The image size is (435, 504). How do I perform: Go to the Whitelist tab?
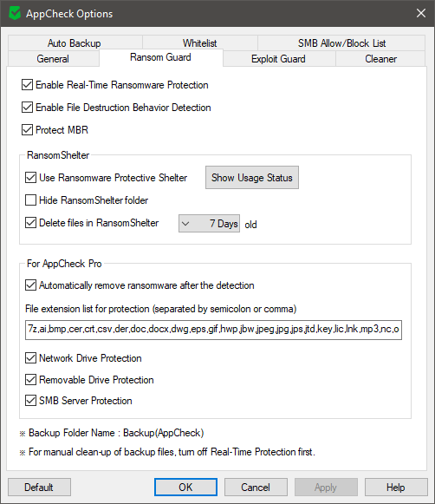pos(199,43)
